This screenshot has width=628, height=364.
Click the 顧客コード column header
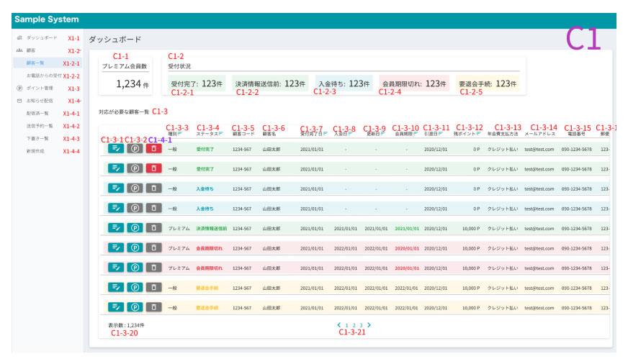243,134
